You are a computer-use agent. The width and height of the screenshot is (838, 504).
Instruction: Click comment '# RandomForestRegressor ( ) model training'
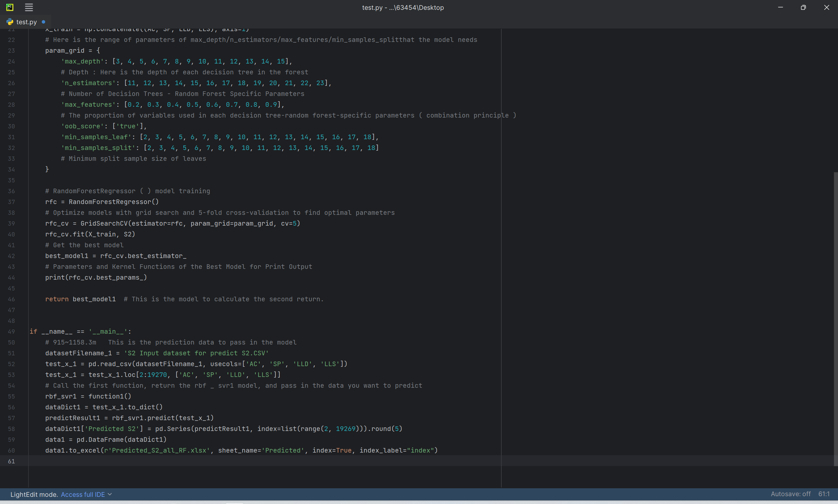(x=128, y=191)
